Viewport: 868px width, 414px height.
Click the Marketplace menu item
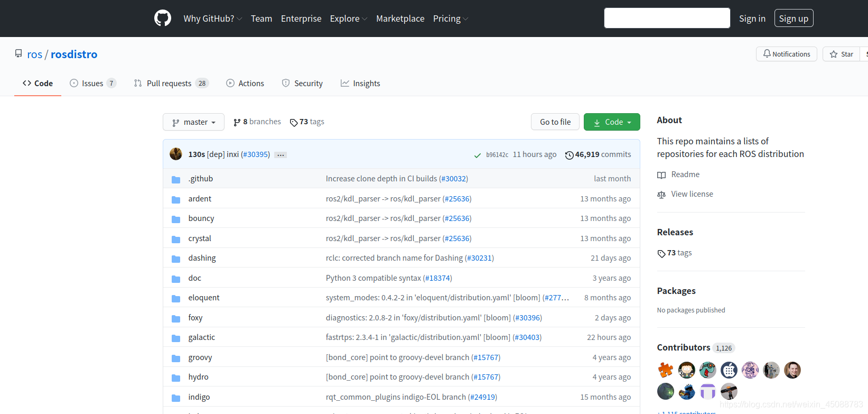tap(400, 19)
